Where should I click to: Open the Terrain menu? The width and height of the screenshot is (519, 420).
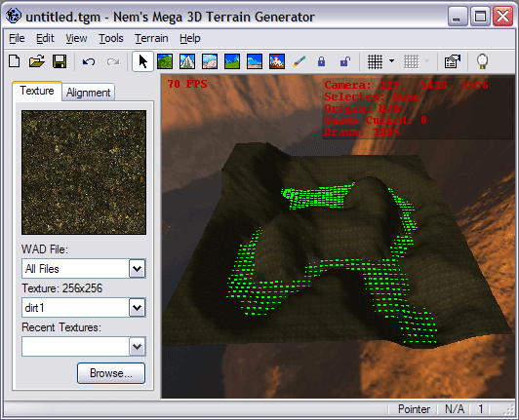pos(151,38)
